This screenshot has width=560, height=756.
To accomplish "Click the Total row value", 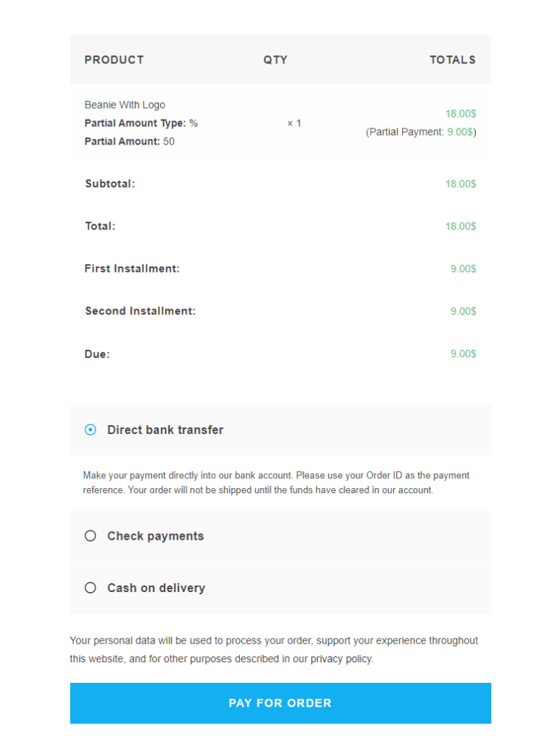I will (x=461, y=226).
